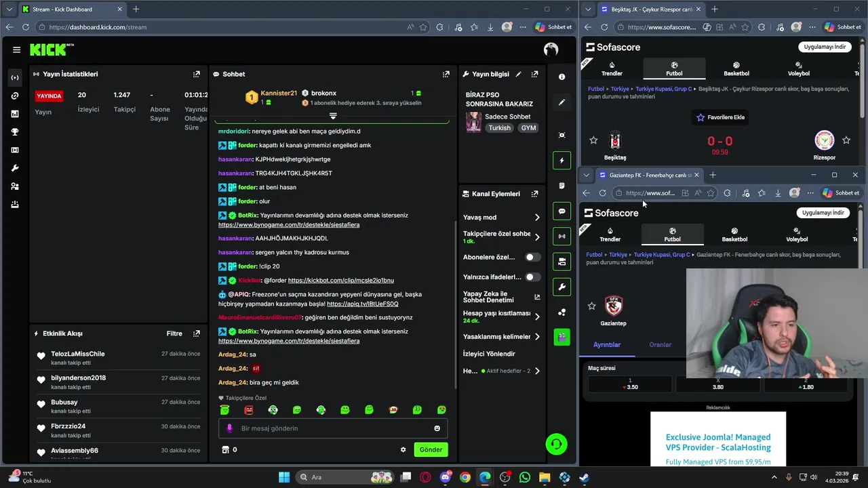Image resolution: width=868 pixels, height=488 pixels.
Task: Select Voleybol in the upper Sofascore window
Action: 799,69
